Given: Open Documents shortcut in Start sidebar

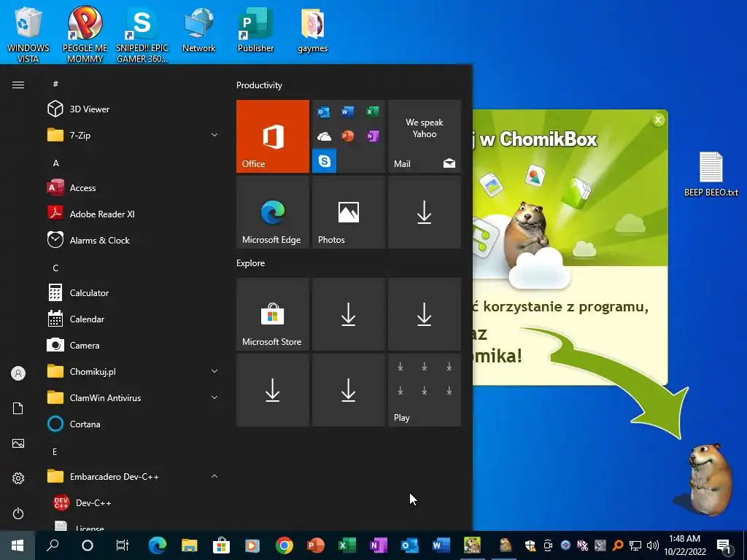Looking at the screenshot, I should pyautogui.click(x=18, y=408).
